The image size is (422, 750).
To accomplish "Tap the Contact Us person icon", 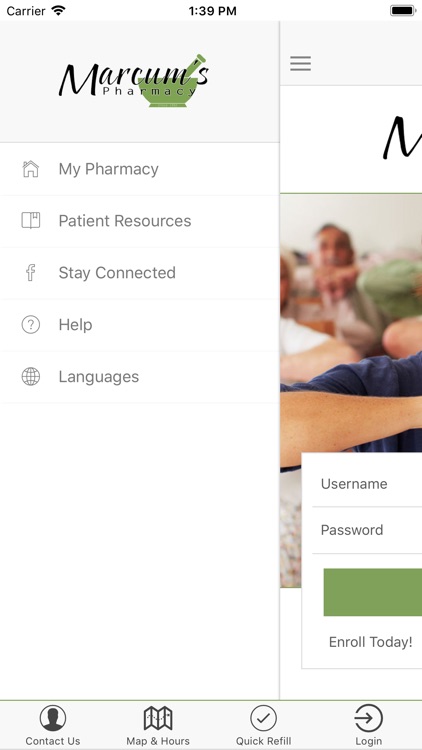I will 53,718.
